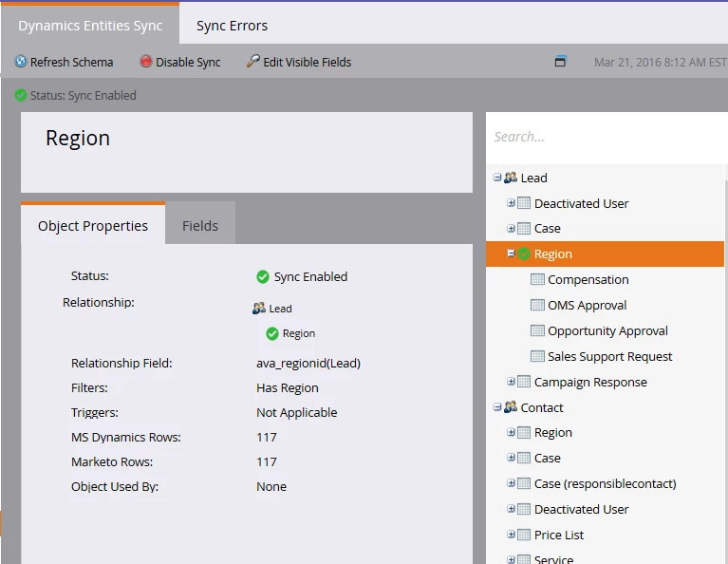Select the highlighted Region entity
The image size is (728, 564).
[553, 254]
